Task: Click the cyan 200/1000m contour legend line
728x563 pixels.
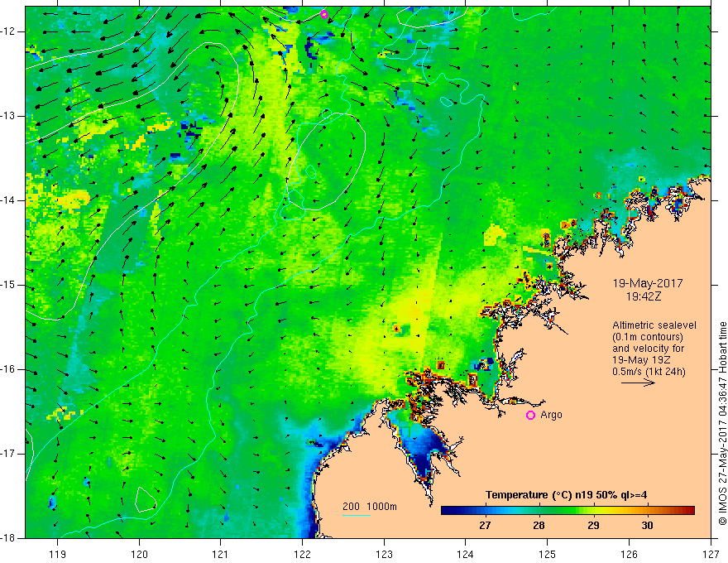Action: pyautogui.click(x=356, y=515)
